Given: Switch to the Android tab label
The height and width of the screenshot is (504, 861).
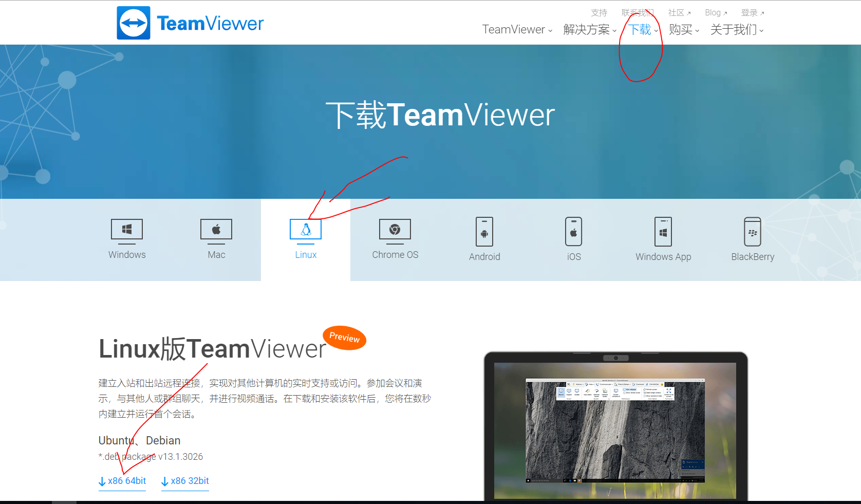Looking at the screenshot, I should tap(484, 257).
